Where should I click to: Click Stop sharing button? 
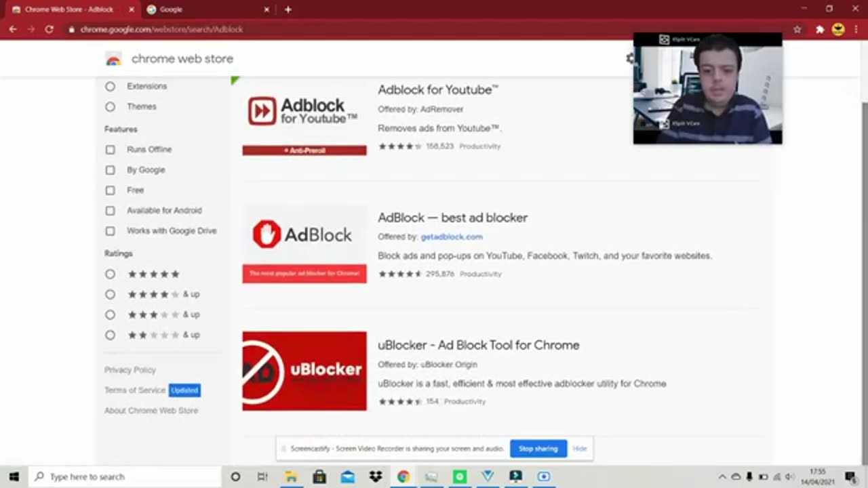[x=538, y=449]
